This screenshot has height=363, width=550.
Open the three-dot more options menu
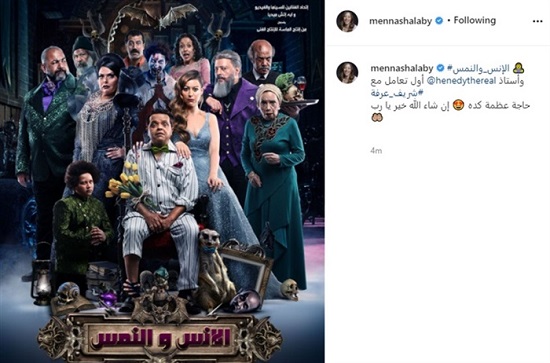(537, 21)
